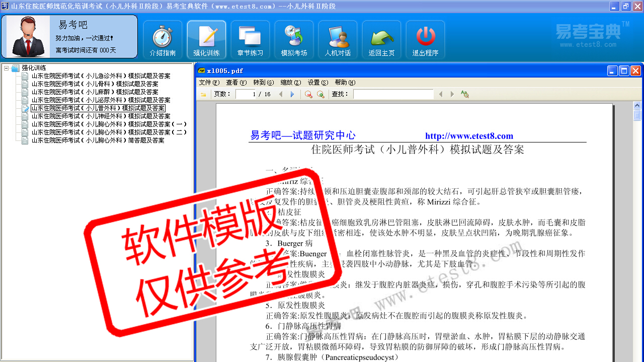This screenshot has height=362, width=644.
Task: Click the 强化训练 root folder icon
Action: (15, 68)
